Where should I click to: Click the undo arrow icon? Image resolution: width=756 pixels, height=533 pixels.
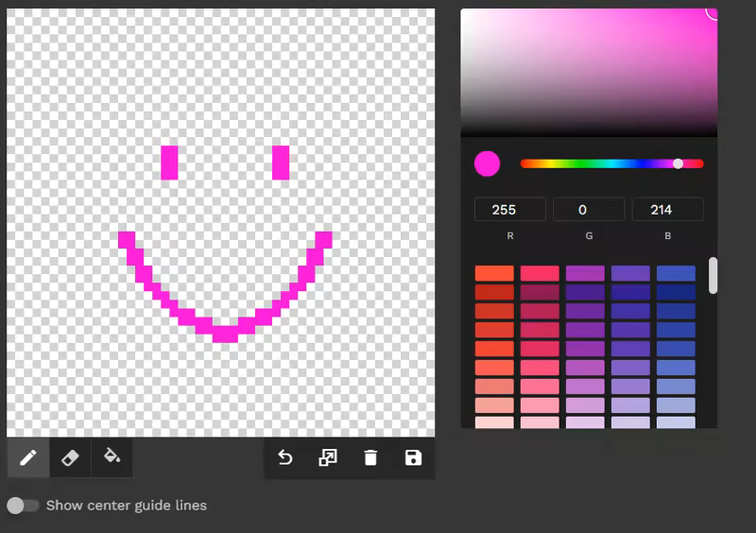coord(284,458)
